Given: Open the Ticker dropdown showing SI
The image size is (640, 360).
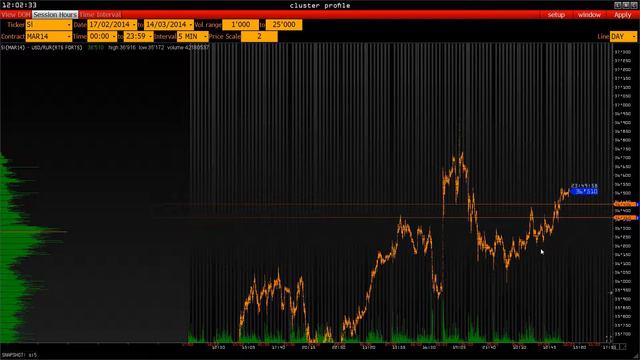Looking at the screenshot, I should coord(49,25).
